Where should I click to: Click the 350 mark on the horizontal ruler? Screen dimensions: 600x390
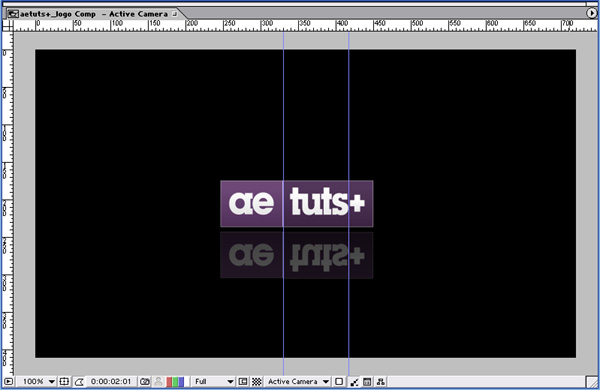coord(305,23)
